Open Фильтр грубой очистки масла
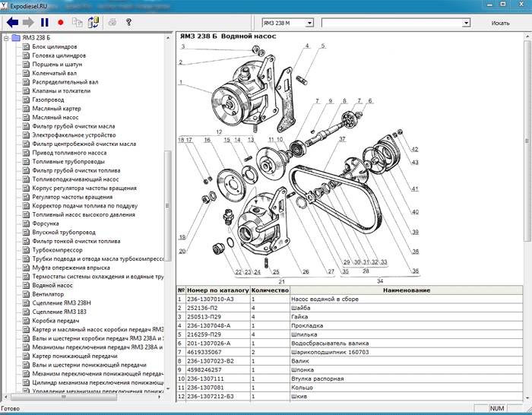The image size is (532, 415). click(73, 126)
